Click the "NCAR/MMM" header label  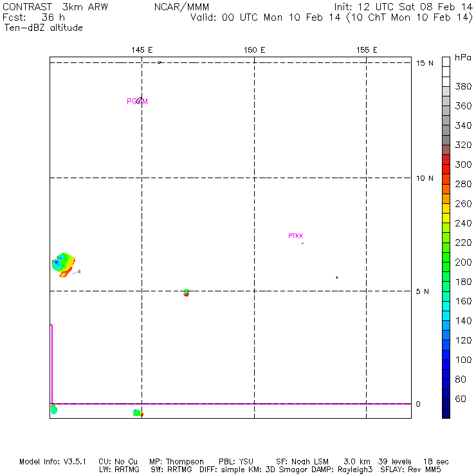coord(181,7)
